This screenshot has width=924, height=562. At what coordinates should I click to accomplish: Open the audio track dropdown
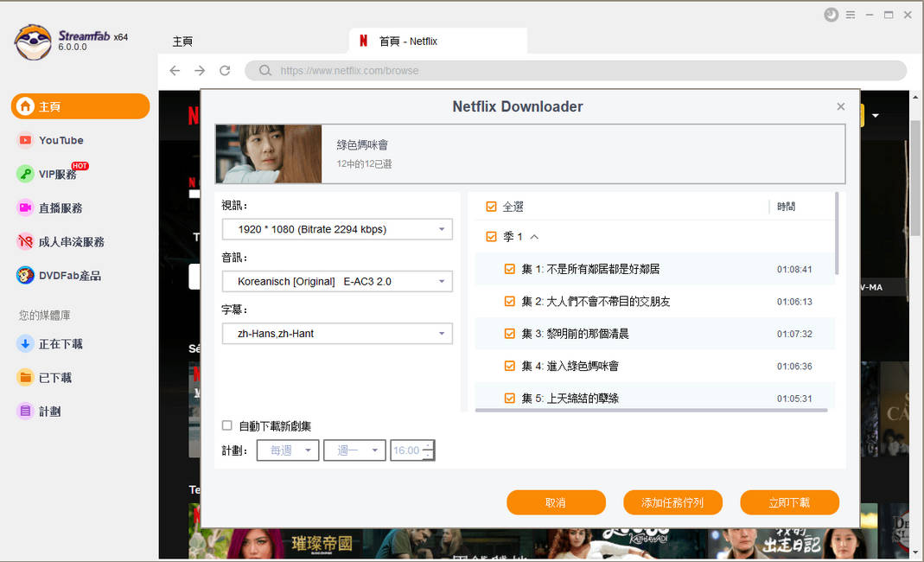(337, 281)
